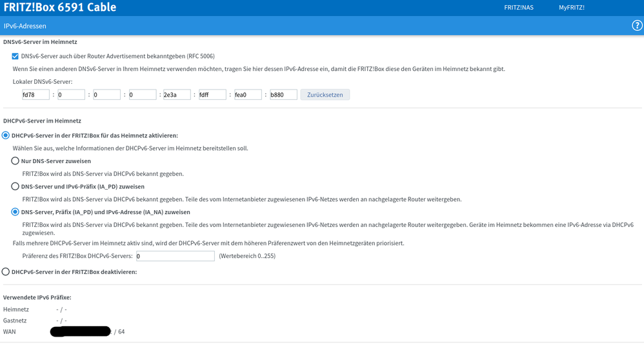Click the DHCPv6-Server Präferenz input field
The height and width of the screenshot is (345, 644).
(176, 256)
